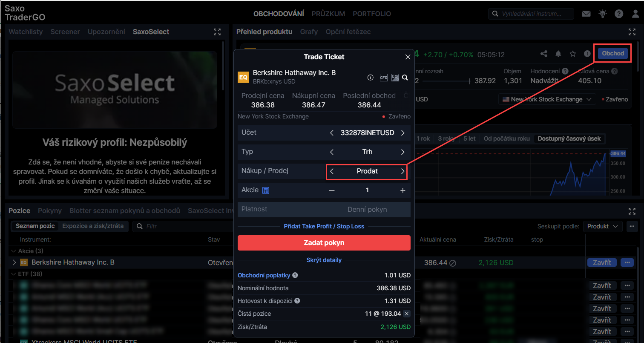Select the 5 let chart range

(x=469, y=138)
